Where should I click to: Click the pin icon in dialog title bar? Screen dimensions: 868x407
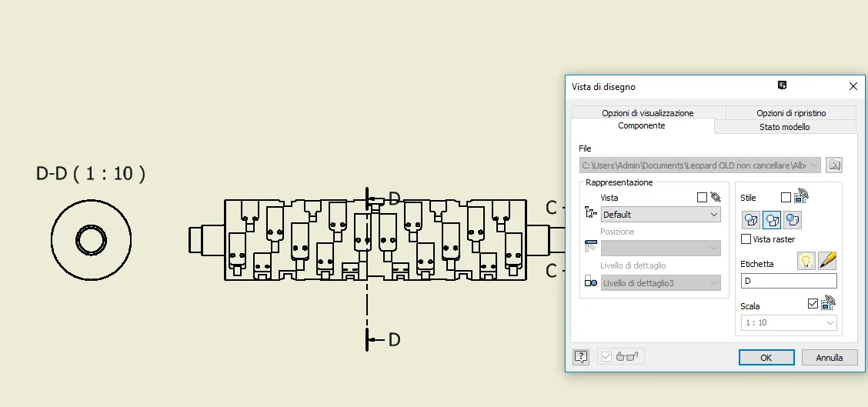coord(782,85)
